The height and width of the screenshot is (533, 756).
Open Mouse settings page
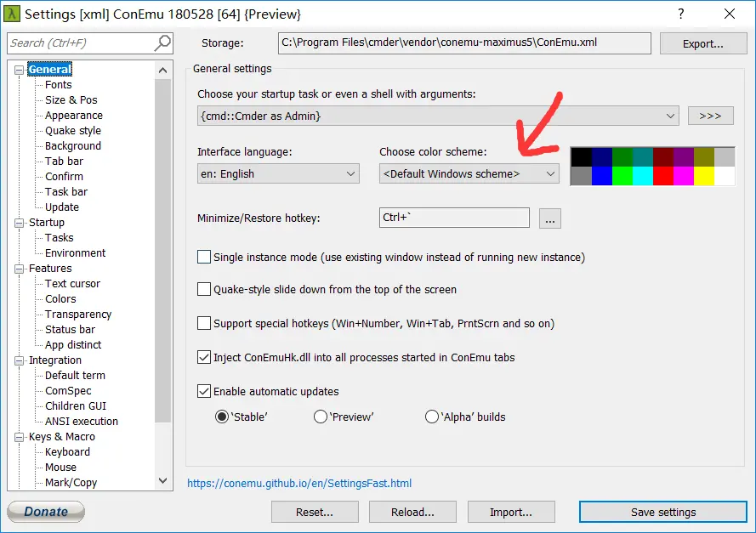pyautogui.click(x=60, y=468)
